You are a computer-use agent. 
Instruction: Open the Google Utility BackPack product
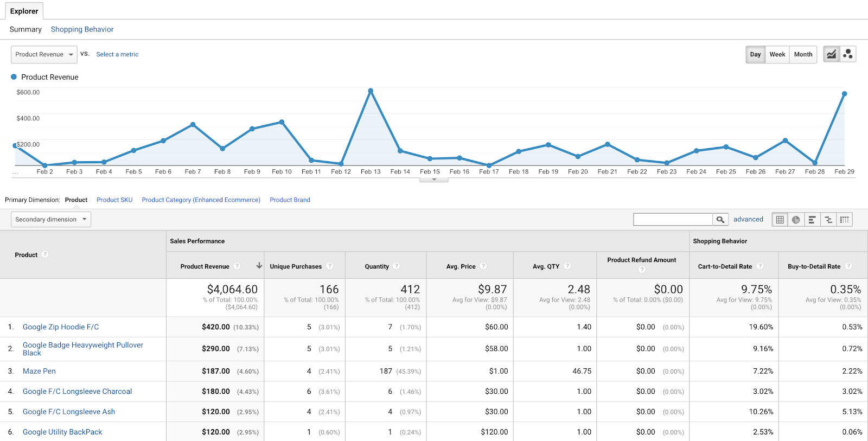62,432
